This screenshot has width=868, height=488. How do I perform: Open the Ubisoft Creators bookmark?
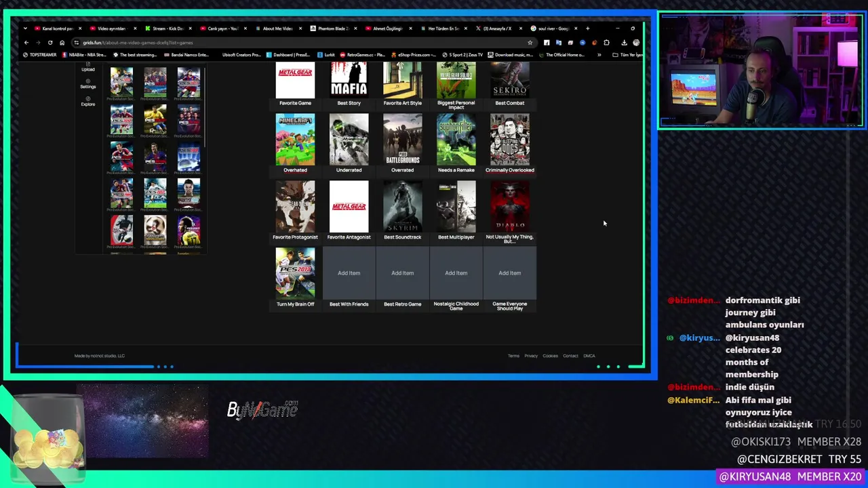(x=241, y=55)
